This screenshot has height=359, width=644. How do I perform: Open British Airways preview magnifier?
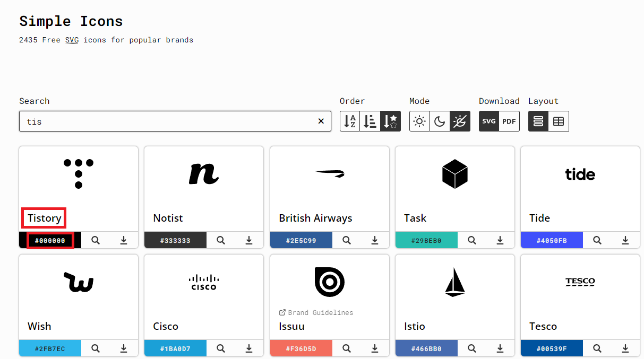tap(347, 240)
